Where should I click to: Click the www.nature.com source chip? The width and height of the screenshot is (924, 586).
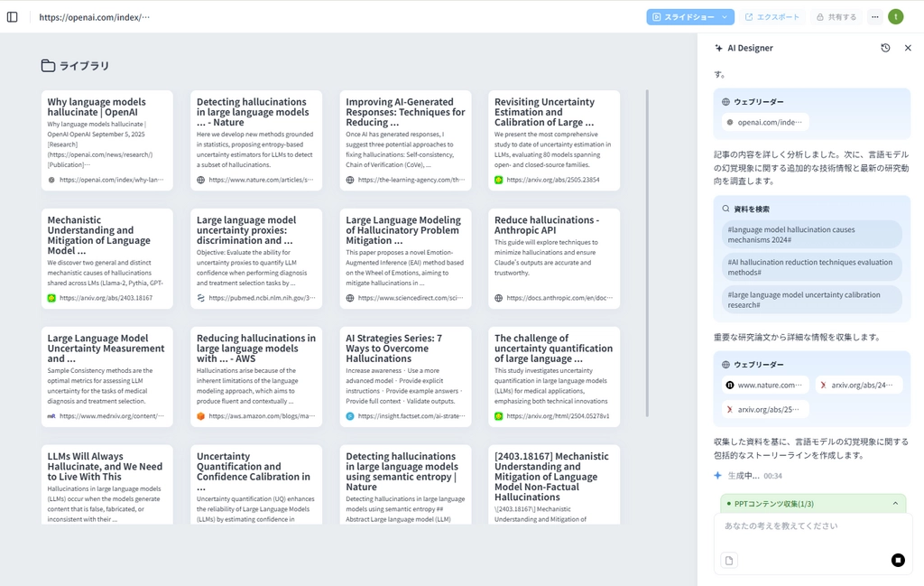[x=763, y=385]
